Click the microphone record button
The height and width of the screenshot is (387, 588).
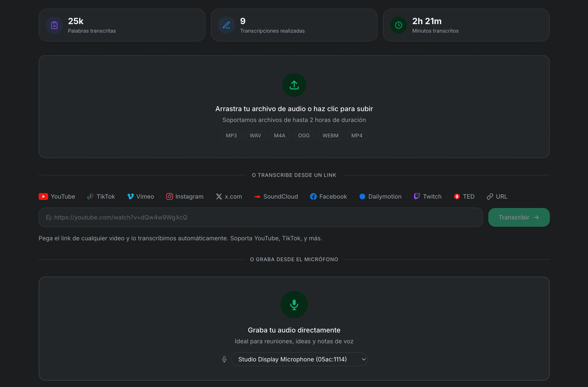click(x=294, y=304)
